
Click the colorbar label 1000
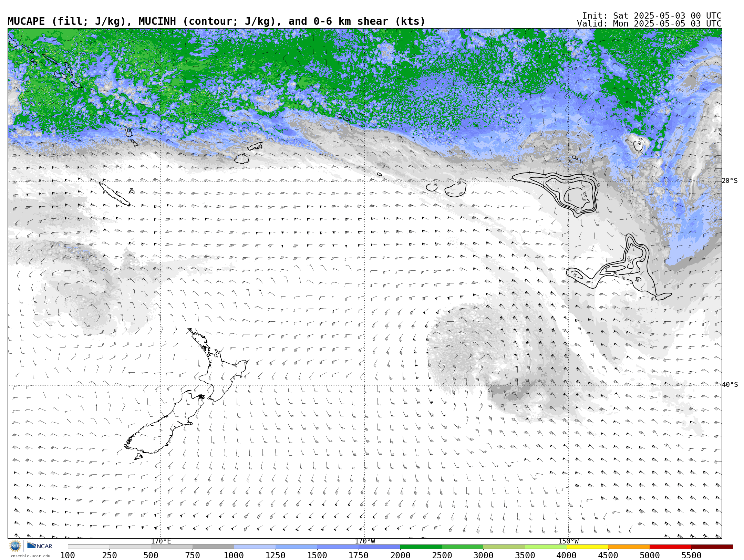pyautogui.click(x=234, y=556)
